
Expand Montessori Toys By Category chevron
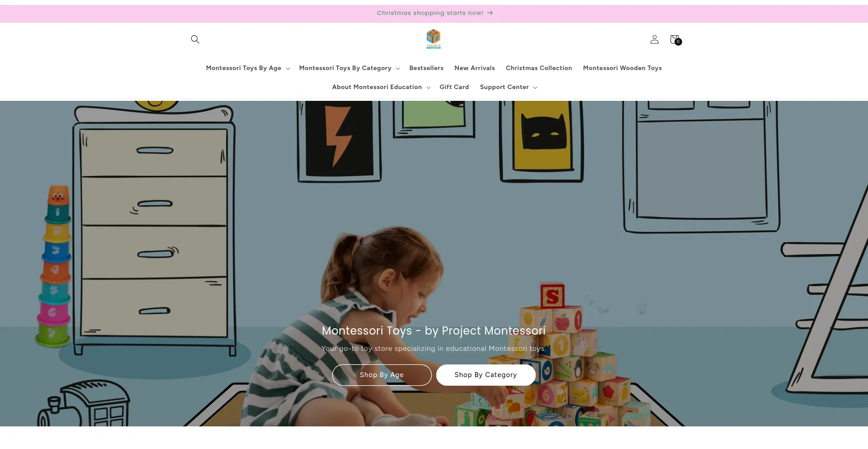pyautogui.click(x=398, y=69)
